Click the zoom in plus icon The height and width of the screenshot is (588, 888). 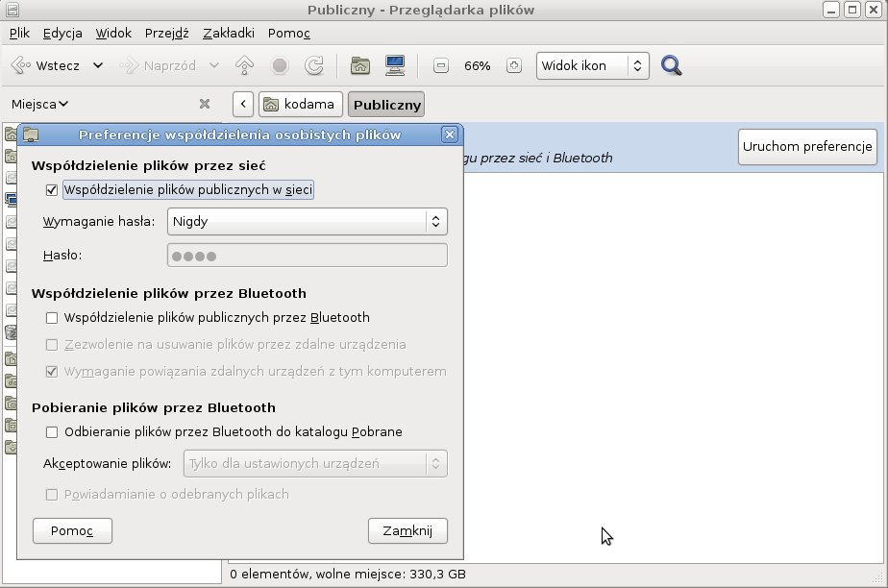[514, 66]
